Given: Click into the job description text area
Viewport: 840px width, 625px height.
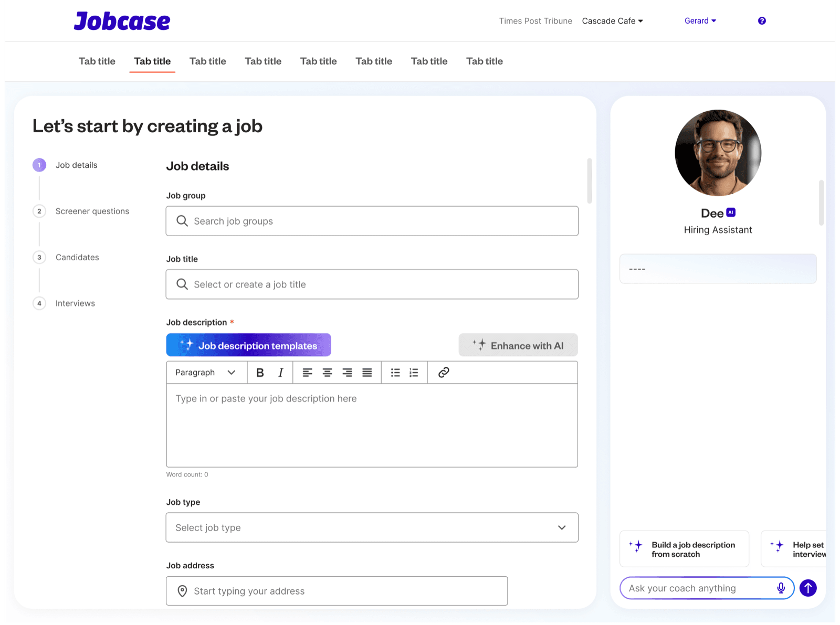Looking at the screenshot, I should click(x=372, y=425).
